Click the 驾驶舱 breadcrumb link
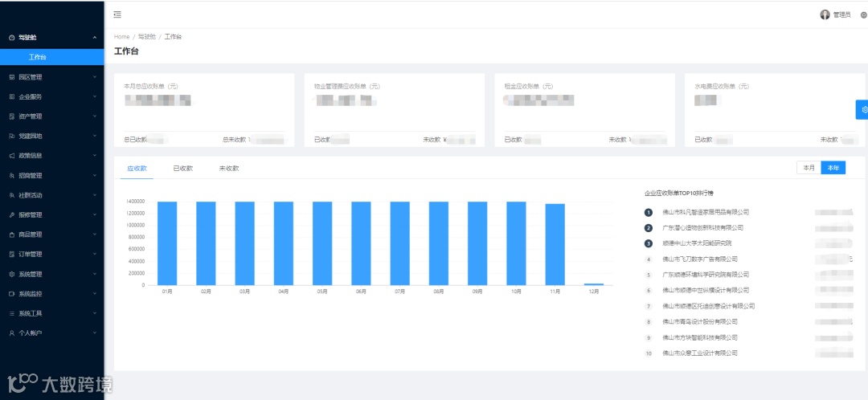868x400 pixels. click(x=147, y=37)
